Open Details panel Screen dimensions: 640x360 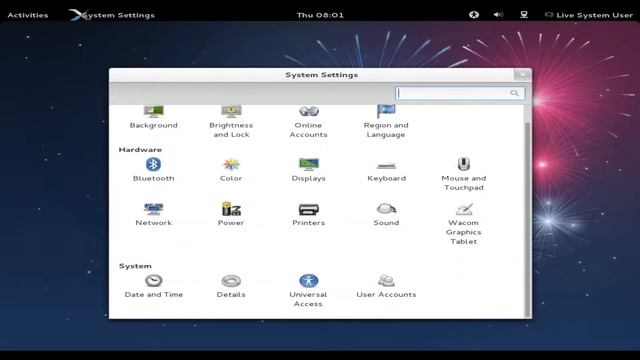point(231,286)
